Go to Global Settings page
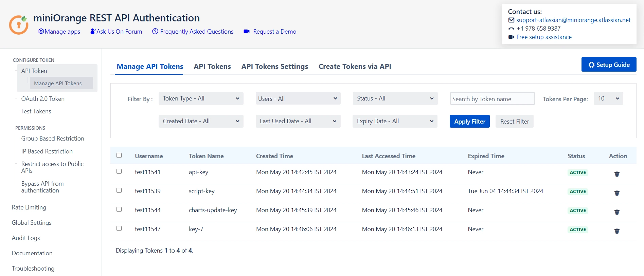 point(32,223)
